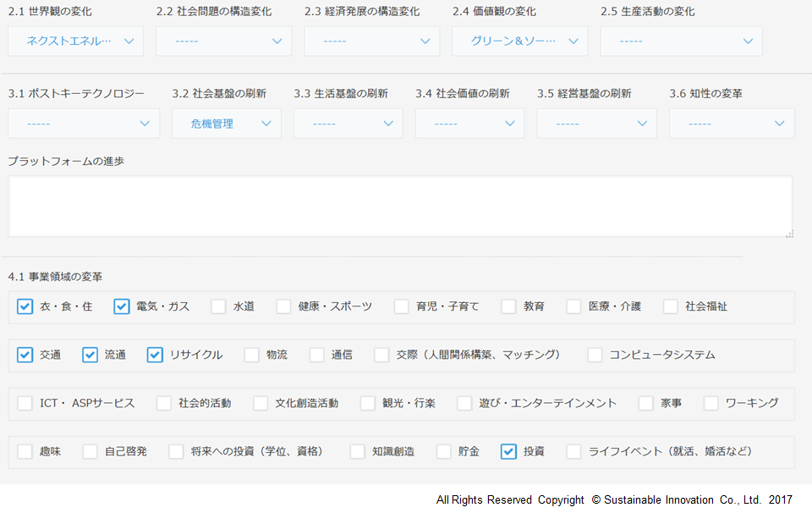Uncheck the 流通 checkbox
The width and height of the screenshot is (812, 513).
91,355
